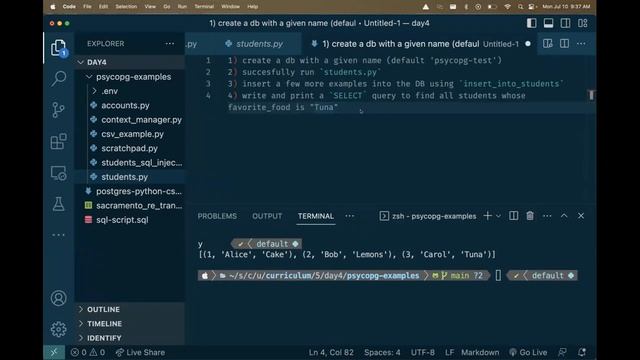The height and width of the screenshot is (360, 640).
Task: Start server with Go Live
Action: (528, 352)
